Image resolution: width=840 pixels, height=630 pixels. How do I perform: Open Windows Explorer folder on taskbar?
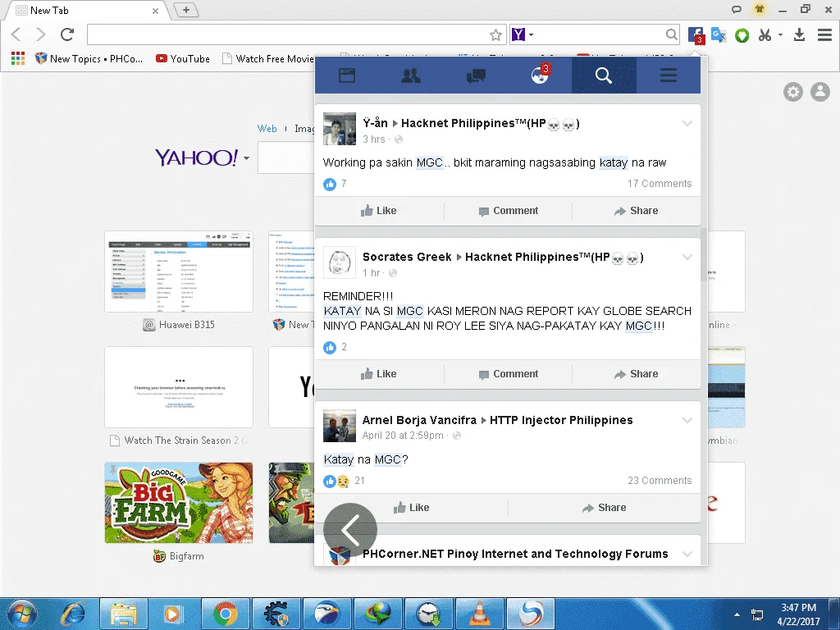coord(123,614)
